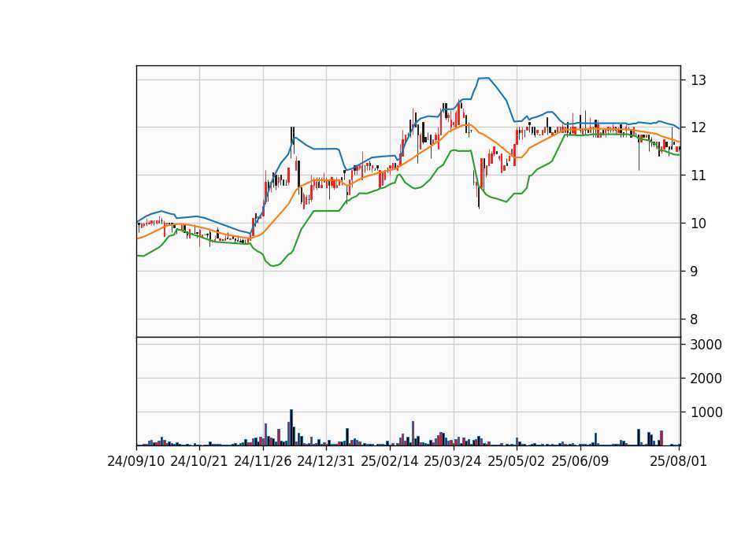Click the 25/06/09 date label

click(580, 461)
